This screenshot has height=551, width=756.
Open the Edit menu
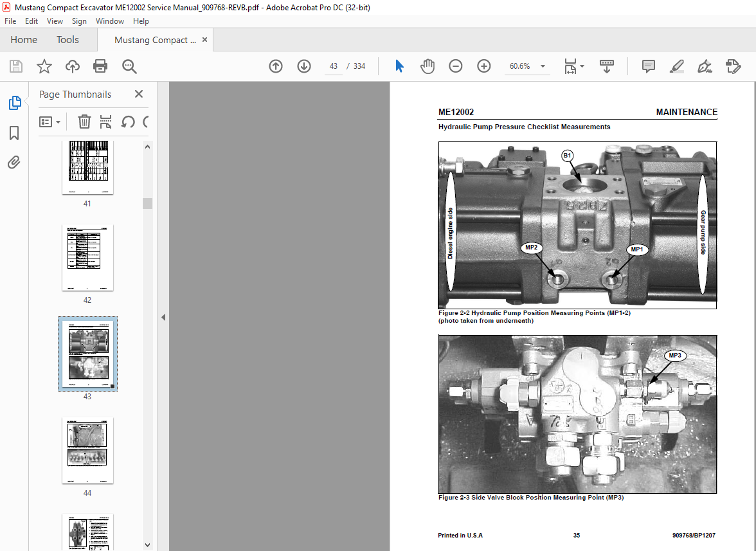[32, 21]
